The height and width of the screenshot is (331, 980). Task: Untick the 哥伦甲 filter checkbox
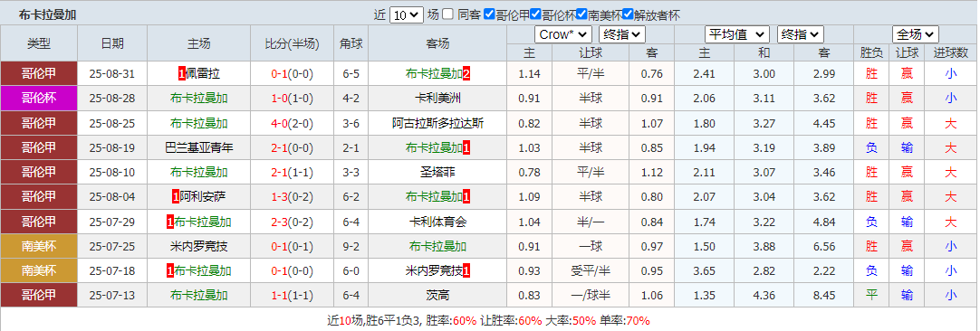(489, 14)
